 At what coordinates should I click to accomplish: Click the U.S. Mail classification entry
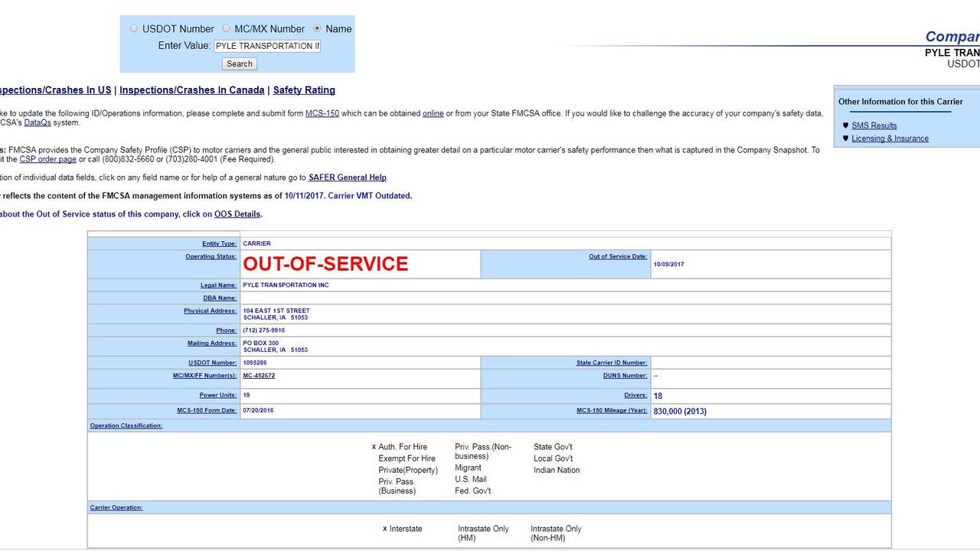(x=471, y=479)
